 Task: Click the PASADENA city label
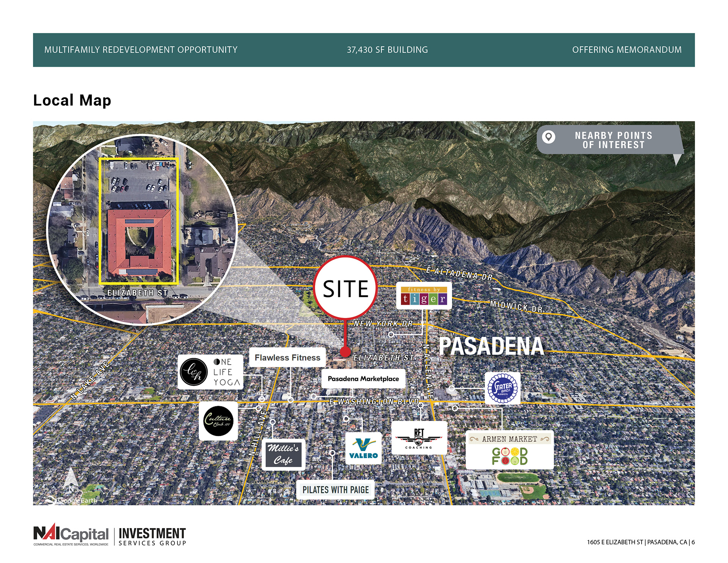tap(491, 346)
